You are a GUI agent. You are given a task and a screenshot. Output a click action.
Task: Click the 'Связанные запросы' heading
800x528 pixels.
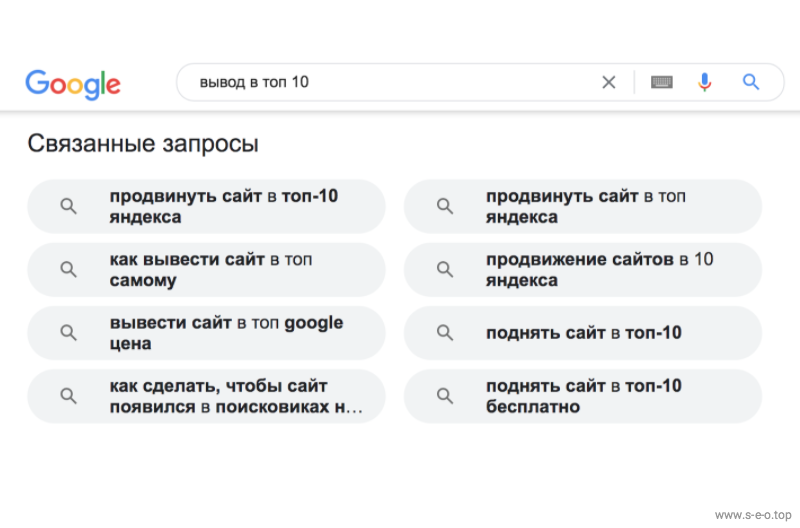[143, 144]
